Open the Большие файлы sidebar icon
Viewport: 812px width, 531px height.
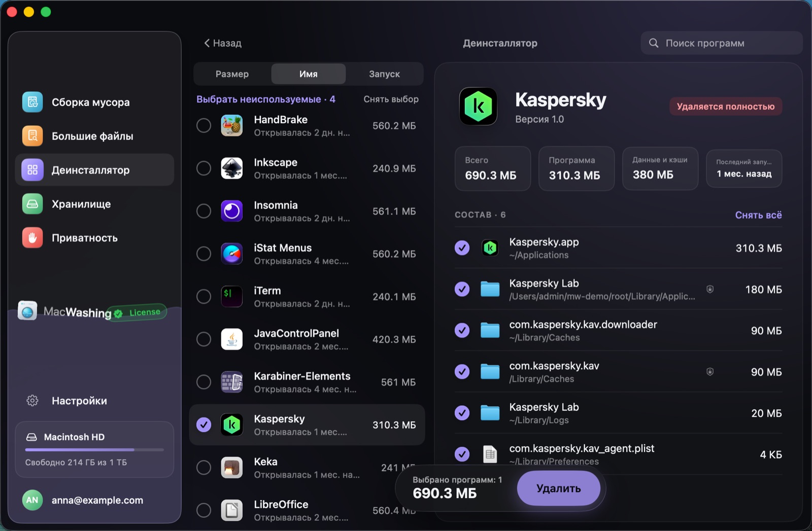[x=32, y=136]
